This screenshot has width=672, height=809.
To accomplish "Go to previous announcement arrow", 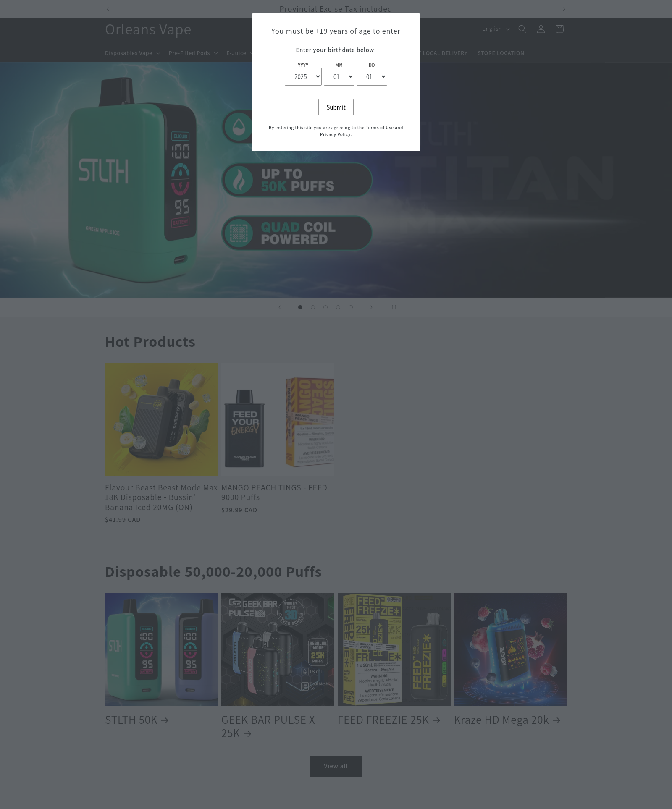I will pyautogui.click(x=108, y=9).
